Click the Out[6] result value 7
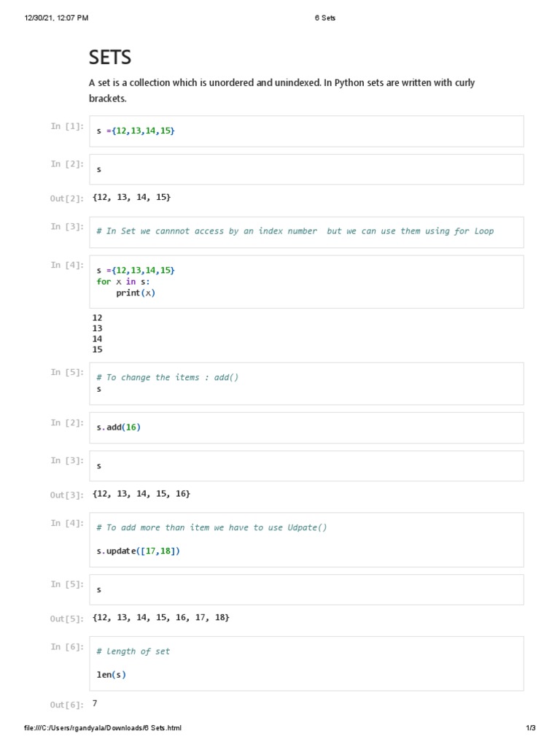 (95, 703)
